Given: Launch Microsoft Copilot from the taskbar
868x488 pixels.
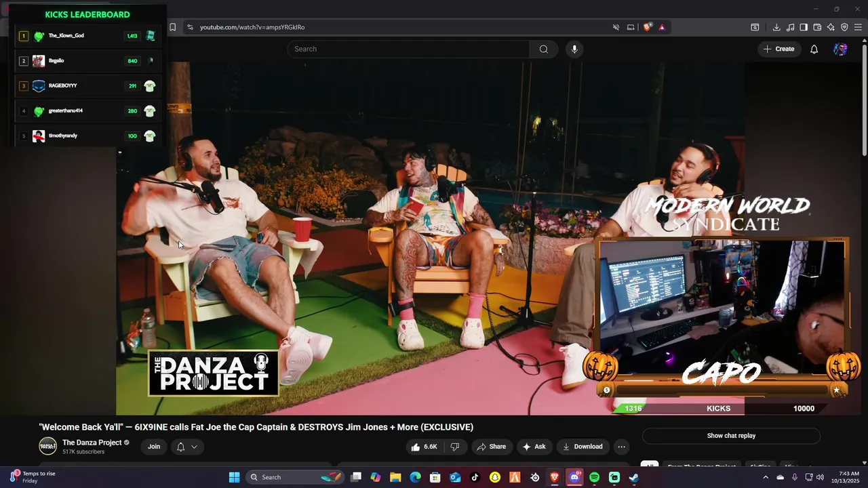Looking at the screenshot, I should (376, 477).
